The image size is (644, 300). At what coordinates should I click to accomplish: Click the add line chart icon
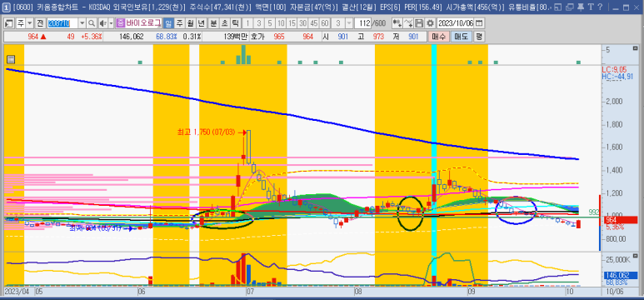[408, 23]
